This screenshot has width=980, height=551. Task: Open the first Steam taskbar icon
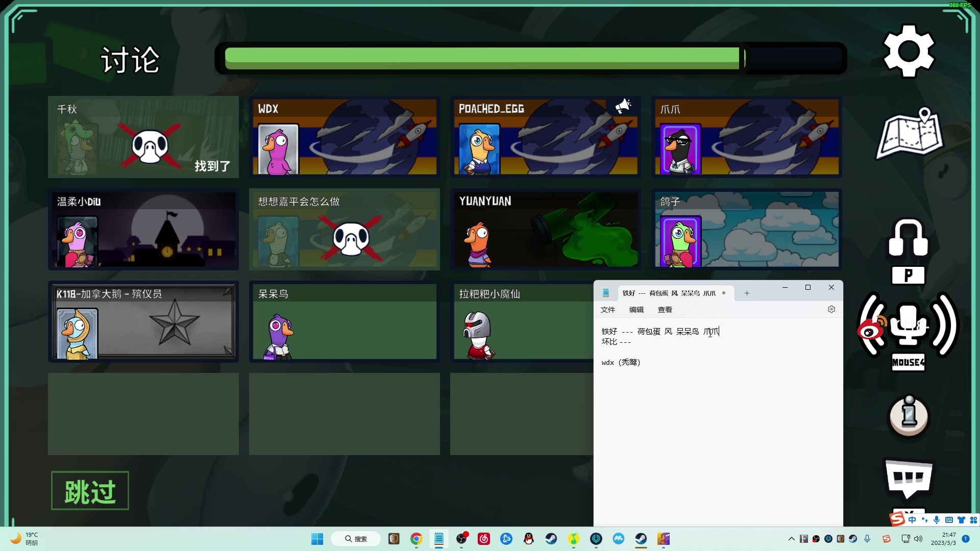551,539
